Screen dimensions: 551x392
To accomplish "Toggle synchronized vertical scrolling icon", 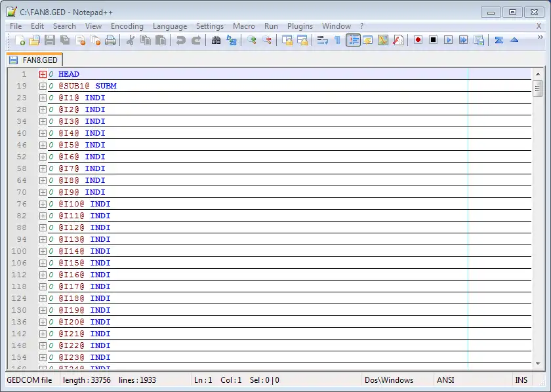I will (287, 41).
